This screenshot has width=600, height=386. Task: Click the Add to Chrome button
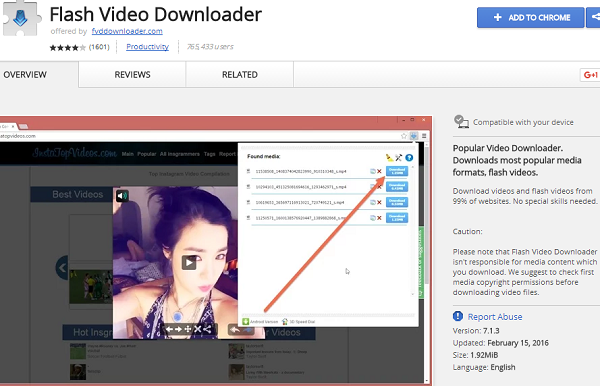point(530,17)
